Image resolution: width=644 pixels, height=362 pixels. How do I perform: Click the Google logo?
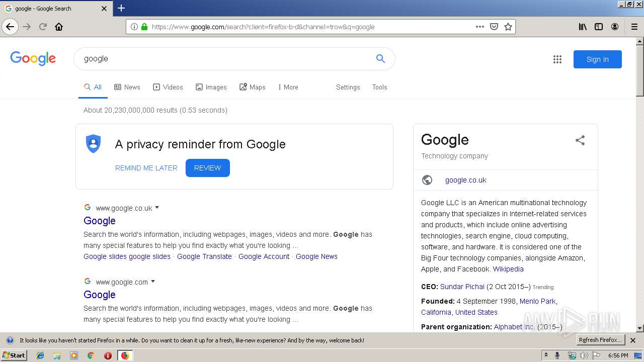pyautogui.click(x=33, y=59)
